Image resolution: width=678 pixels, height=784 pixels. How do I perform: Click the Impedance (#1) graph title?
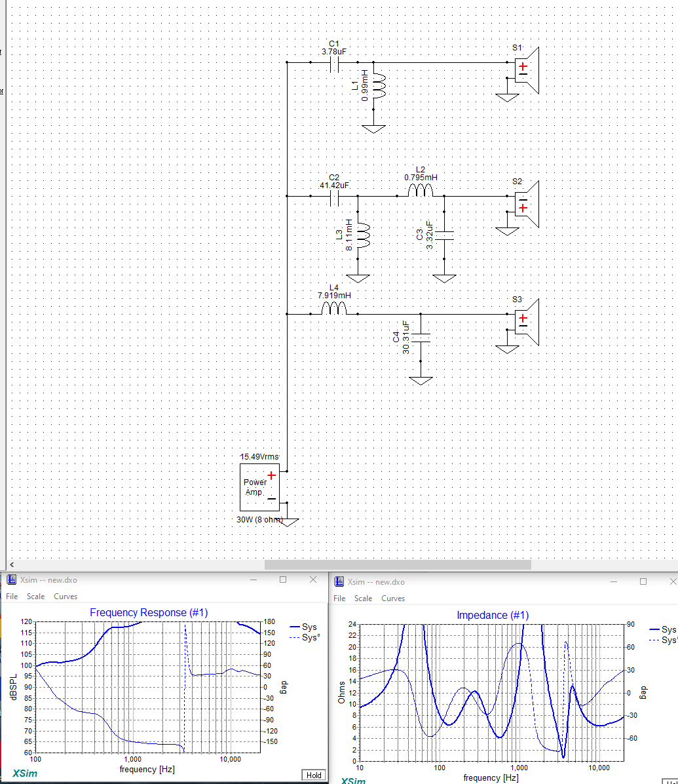pyautogui.click(x=493, y=615)
